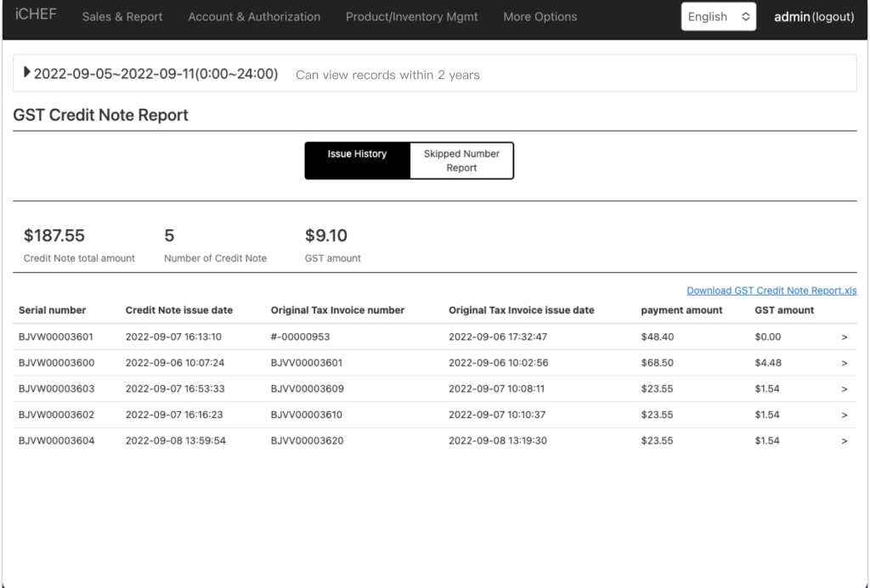This screenshot has height=588, width=870.
Task: Open the More Options menu
Action: pyautogui.click(x=540, y=17)
